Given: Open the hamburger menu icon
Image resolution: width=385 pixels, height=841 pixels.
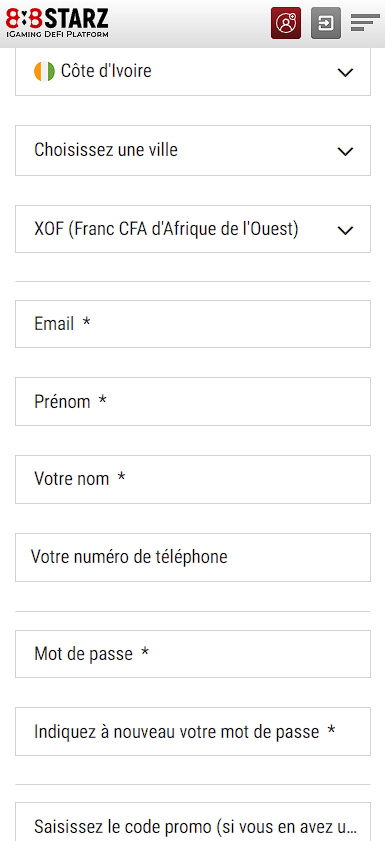Looking at the screenshot, I should click(x=365, y=23).
